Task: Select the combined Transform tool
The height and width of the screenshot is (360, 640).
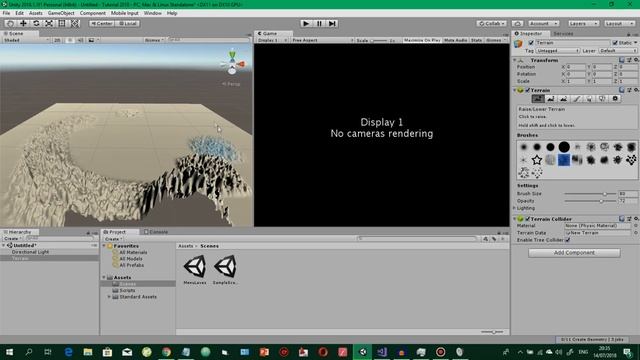Action: pyautogui.click(x=75, y=24)
